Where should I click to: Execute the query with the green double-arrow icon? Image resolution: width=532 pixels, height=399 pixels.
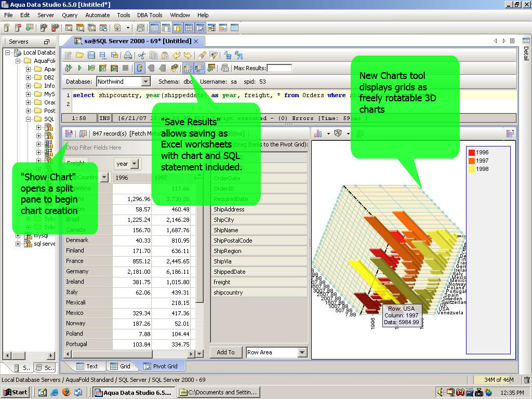(68, 68)
